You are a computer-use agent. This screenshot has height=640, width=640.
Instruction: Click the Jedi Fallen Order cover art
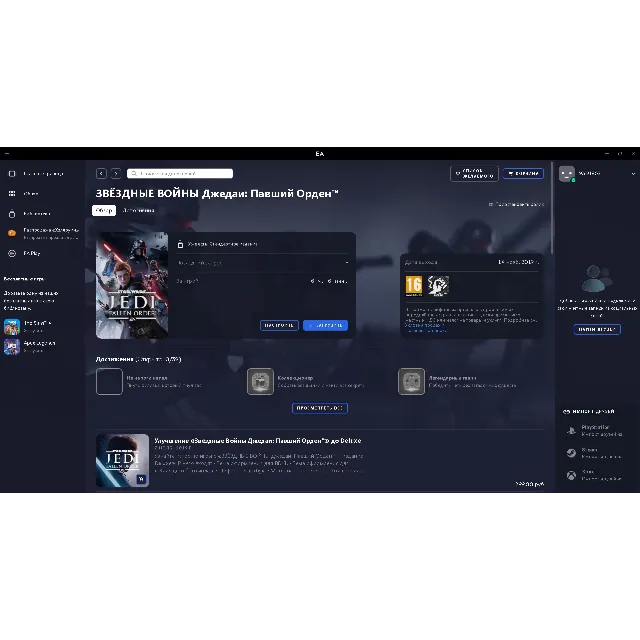click(132, 285)
